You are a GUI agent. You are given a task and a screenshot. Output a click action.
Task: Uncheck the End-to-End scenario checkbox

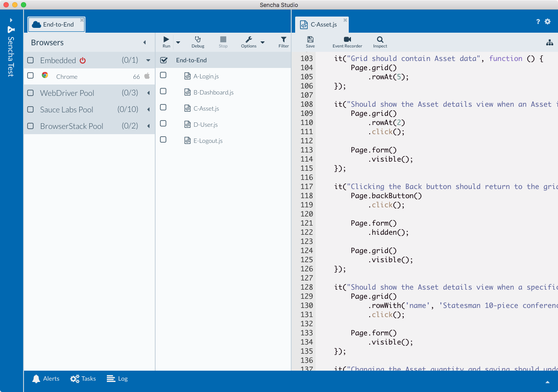[164, 60]
